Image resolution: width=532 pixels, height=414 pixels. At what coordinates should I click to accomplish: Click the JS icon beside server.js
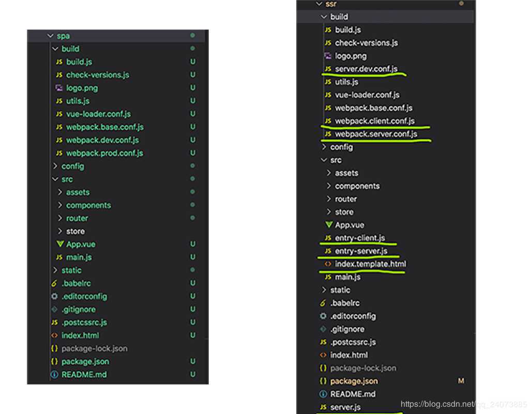(323, 407)
